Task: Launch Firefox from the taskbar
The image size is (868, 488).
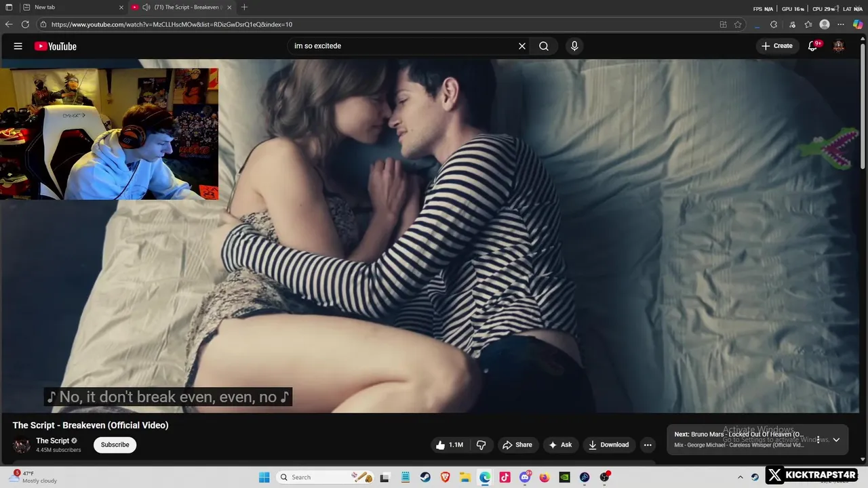Action: point(545,477)
